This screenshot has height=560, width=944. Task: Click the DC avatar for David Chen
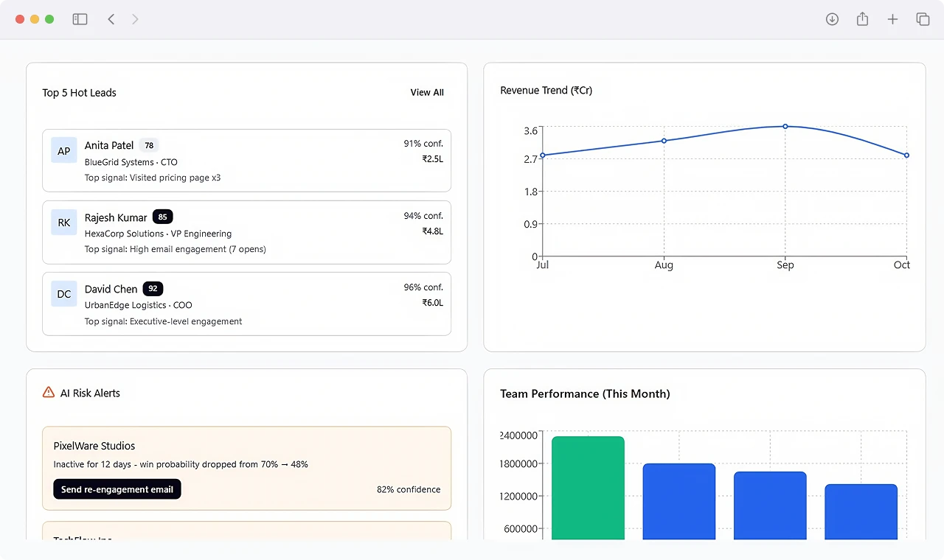(x=64, y=294)
